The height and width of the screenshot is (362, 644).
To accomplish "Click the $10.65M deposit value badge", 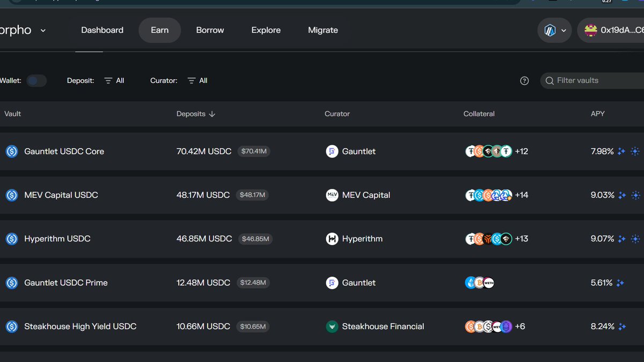I will (254, 326).
